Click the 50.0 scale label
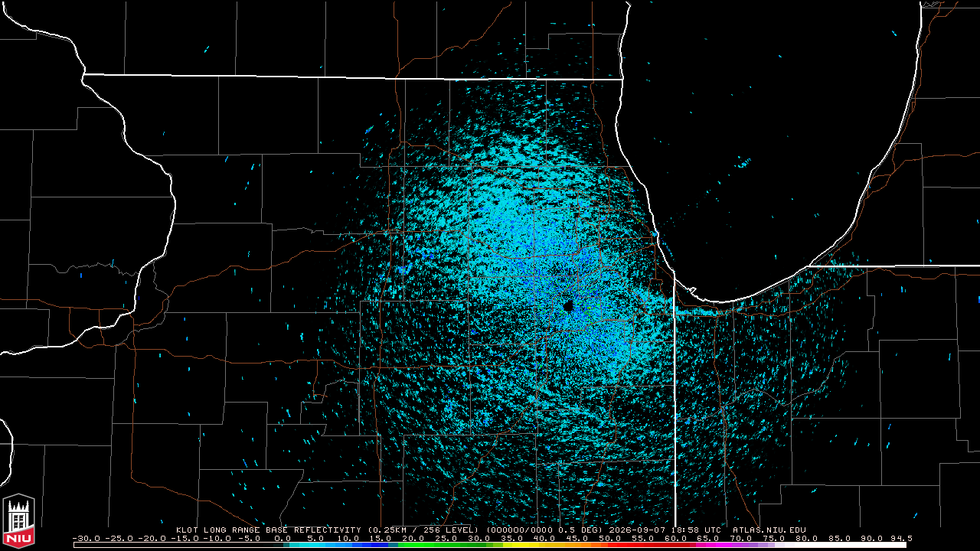 [x=610, y=538]
